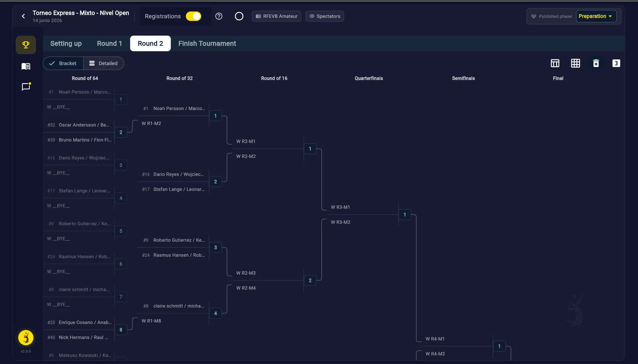Toggle the Registrations switch off
This screenshot has height=364, width=638.
click(x=193, y=16)
